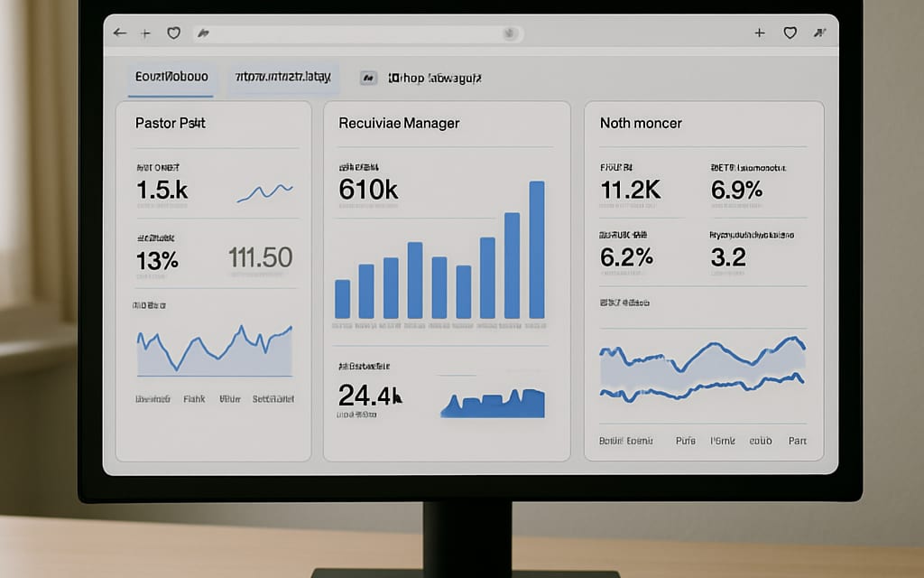Image resolution: width=924 pixels, height=578 pixels.
Task: Open the 'hop labwagutz' tab
Action: point(435,78)
